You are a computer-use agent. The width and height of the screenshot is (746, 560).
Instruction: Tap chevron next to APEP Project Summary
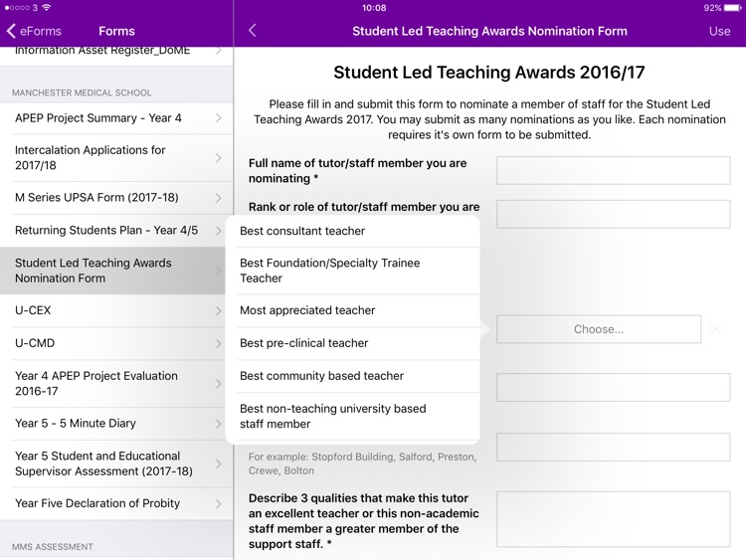coord(219,118)
